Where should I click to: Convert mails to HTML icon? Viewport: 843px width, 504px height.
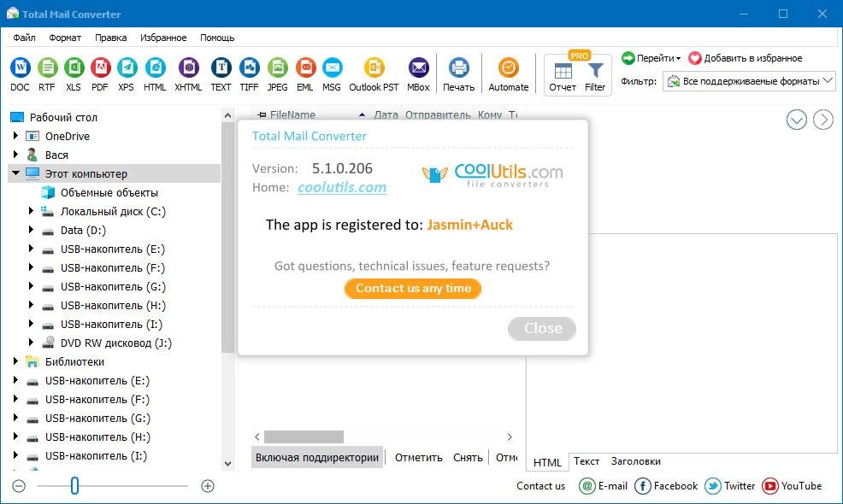(x=155, y=67)
